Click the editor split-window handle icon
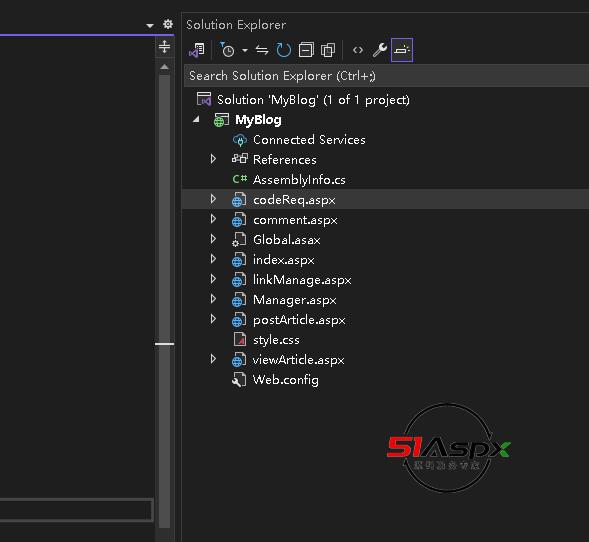The image size is (589, 542). [x=165, y=47]
